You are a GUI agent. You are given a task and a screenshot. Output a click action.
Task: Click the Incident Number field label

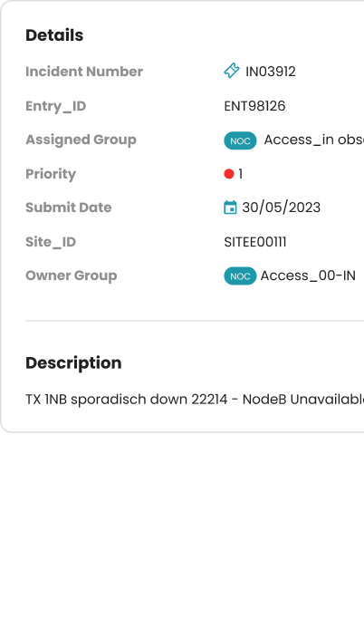pos(84,72)
